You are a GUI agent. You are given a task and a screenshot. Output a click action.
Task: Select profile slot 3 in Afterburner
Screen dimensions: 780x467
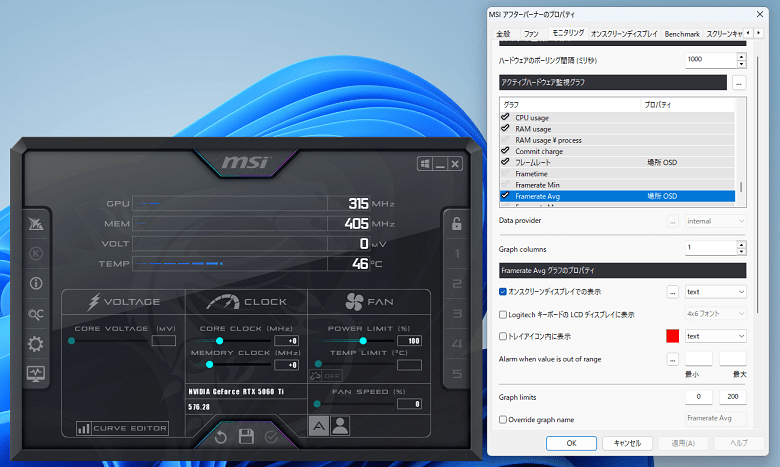coord(457,313)
